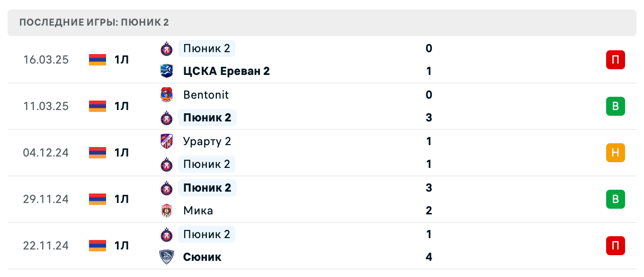Click the red loss badge for 16.03.25
This screenshot has height=277, width=644.
[x=615, y=60]
